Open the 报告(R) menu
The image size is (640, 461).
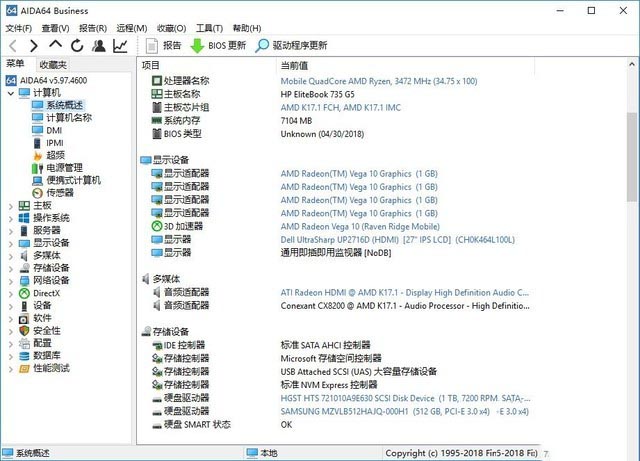pos(93,28)
